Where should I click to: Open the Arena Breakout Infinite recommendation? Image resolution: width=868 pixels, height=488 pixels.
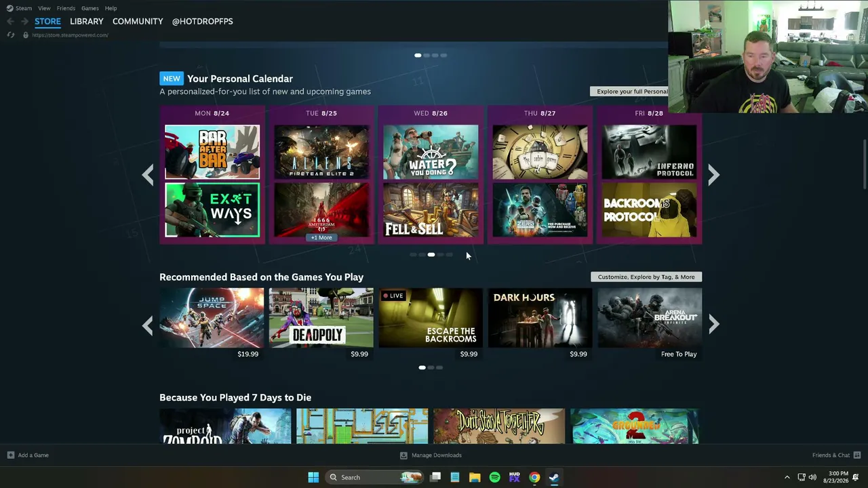[x=650, y=318]
